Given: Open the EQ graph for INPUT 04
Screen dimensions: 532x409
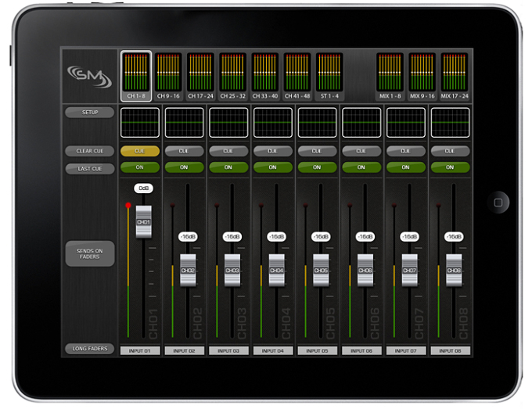Looking at the screenshot, I should (273, 123).
